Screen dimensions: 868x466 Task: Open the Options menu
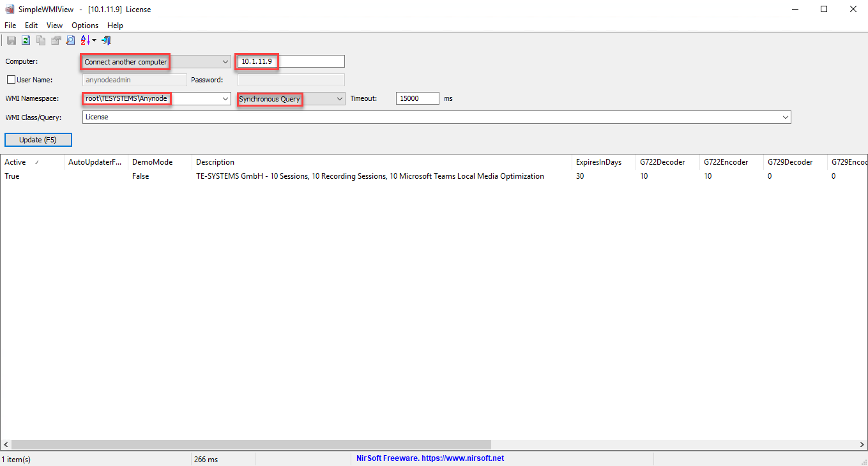pyautogui.click(x=85, y=26)
